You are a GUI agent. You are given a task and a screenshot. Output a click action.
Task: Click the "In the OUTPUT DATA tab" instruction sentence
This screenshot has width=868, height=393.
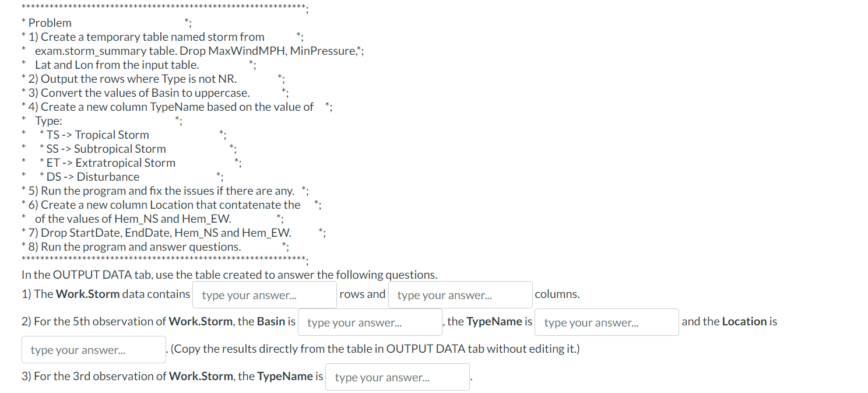tap(229, 275)
